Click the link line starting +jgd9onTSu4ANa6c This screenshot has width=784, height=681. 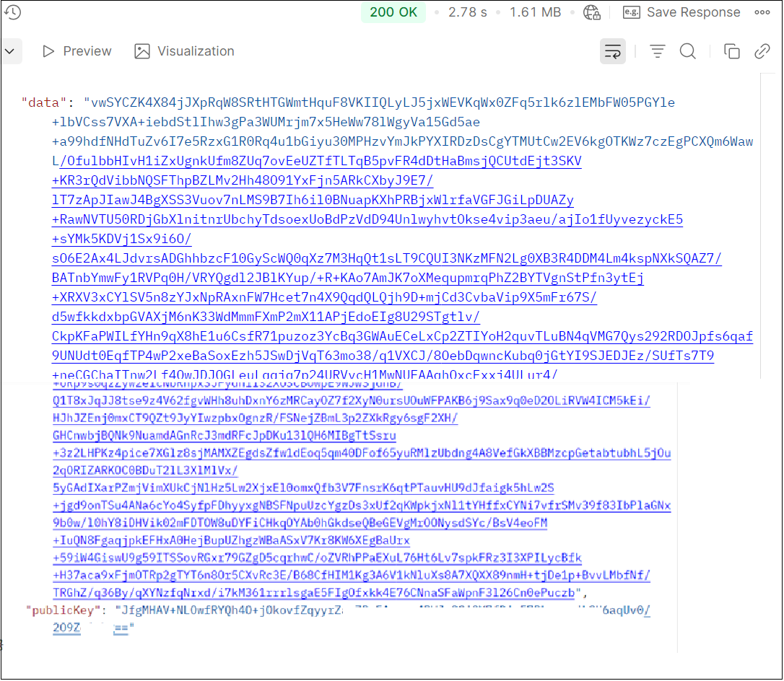pos(362,506)
